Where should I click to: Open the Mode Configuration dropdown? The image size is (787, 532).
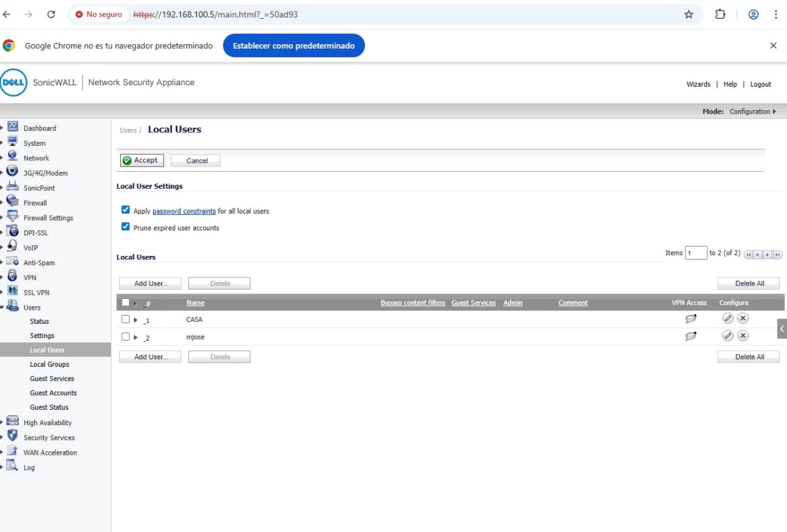point(753,112)
